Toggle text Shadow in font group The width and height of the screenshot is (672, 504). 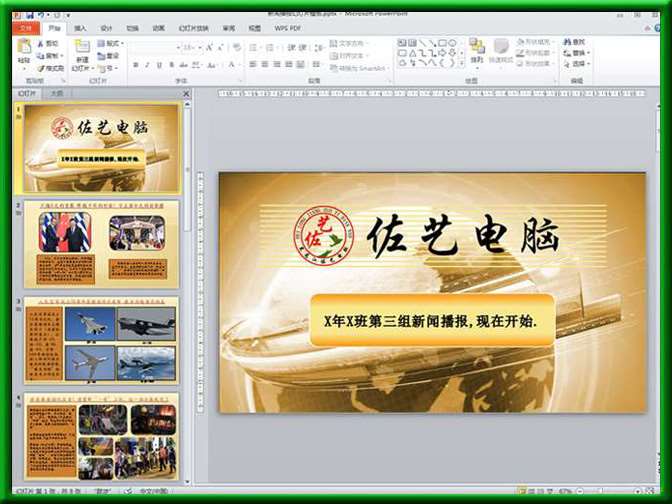[x=171, y=65]
